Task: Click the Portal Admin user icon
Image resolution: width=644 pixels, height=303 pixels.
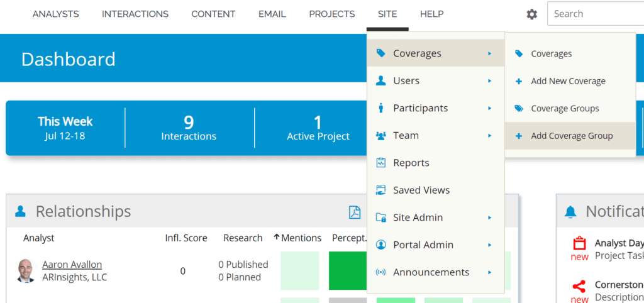Action: tap(380, 245)
